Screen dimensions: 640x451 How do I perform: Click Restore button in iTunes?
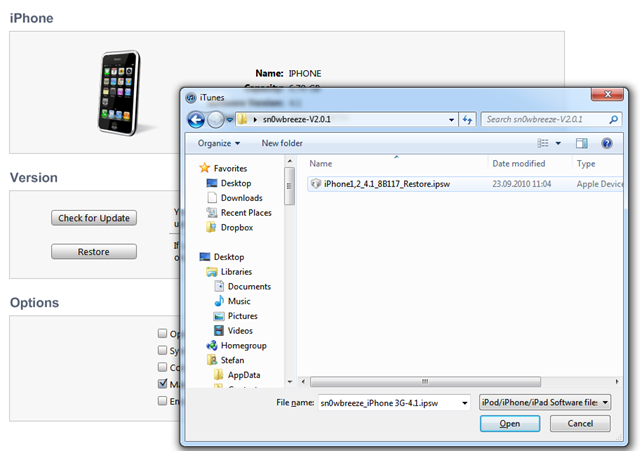click(x=94, y=252)
